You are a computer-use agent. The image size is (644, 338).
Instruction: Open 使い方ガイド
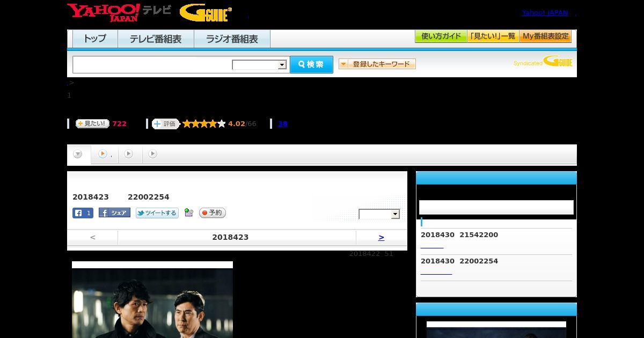coord(441,36)
